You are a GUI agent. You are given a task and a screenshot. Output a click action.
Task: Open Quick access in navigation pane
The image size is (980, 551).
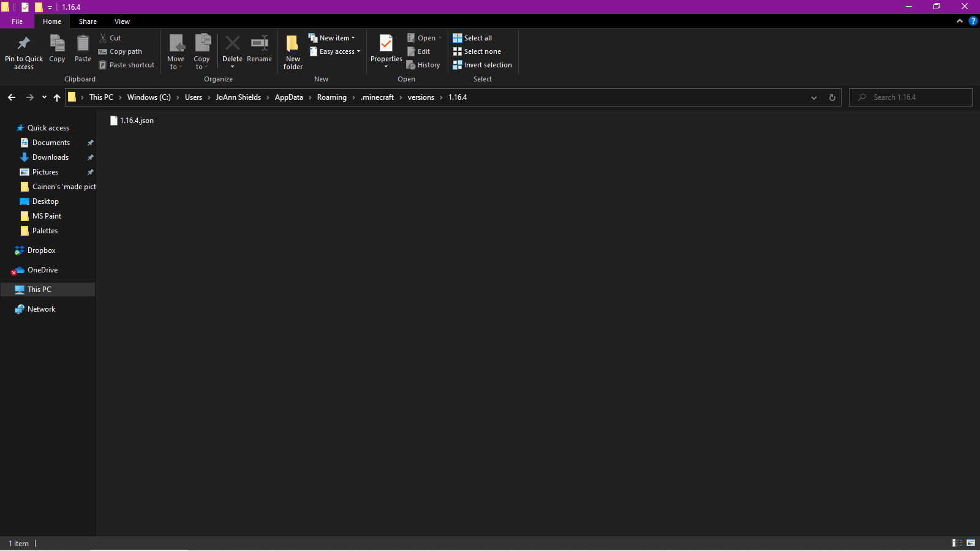48,128
